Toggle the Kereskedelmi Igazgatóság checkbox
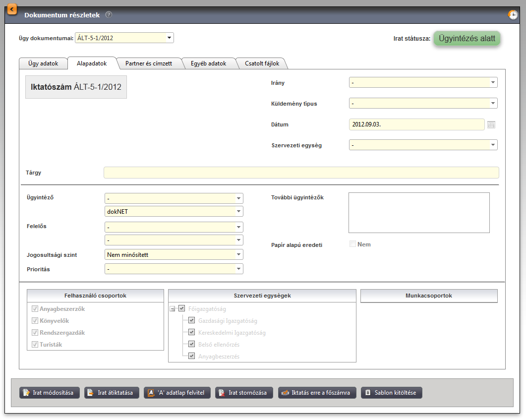Image resolution: width=526 pixels, height=420 pixels. click(x=191, y=332)
